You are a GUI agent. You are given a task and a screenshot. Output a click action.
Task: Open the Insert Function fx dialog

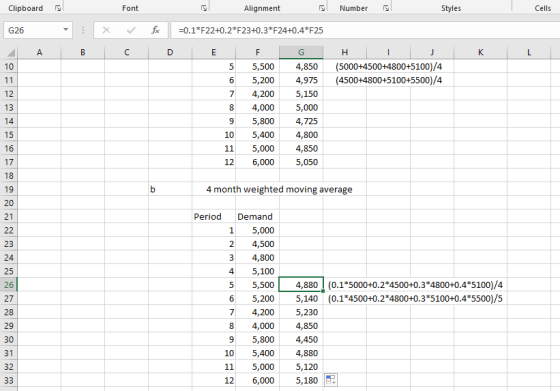(x=155, y=30)
